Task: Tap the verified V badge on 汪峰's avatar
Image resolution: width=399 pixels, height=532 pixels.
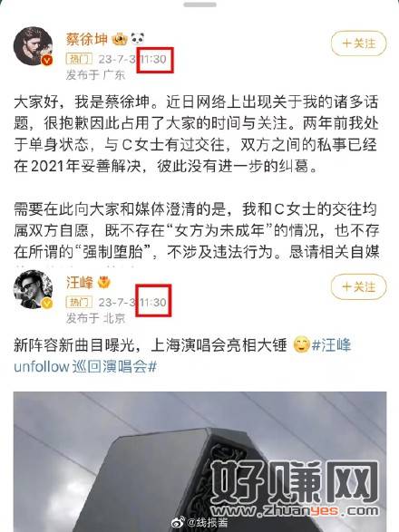Action: point(47,303)
